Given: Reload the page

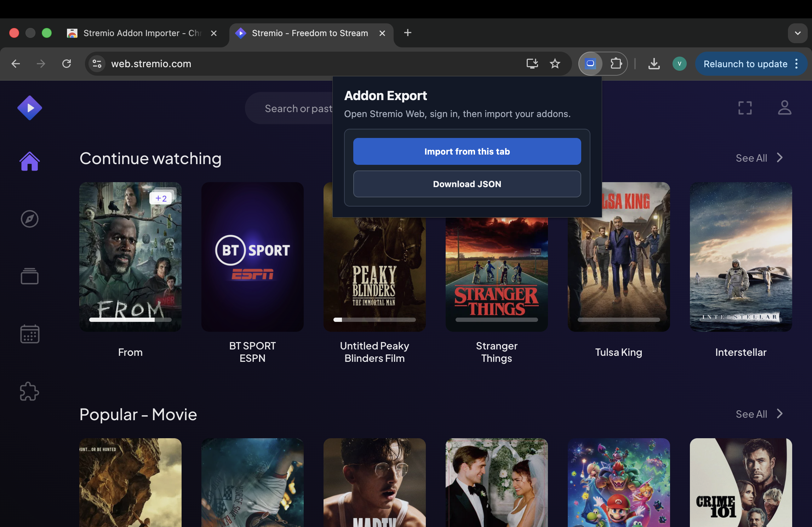Looking at the screenshot, I should [67, 64].
